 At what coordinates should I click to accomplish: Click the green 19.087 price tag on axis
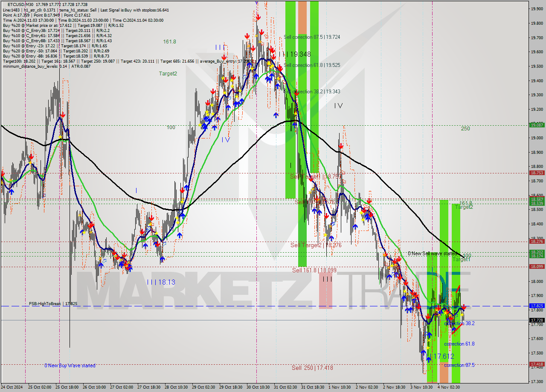536,125
